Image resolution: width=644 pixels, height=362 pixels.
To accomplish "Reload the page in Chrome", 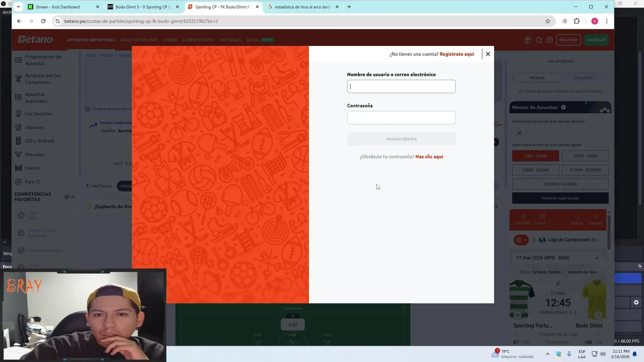I will (43, 21).
